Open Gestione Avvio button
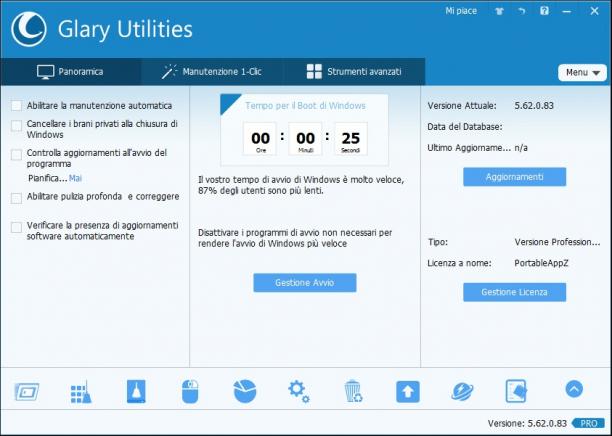This screenshot has height=436, width=612. [304, 283]
